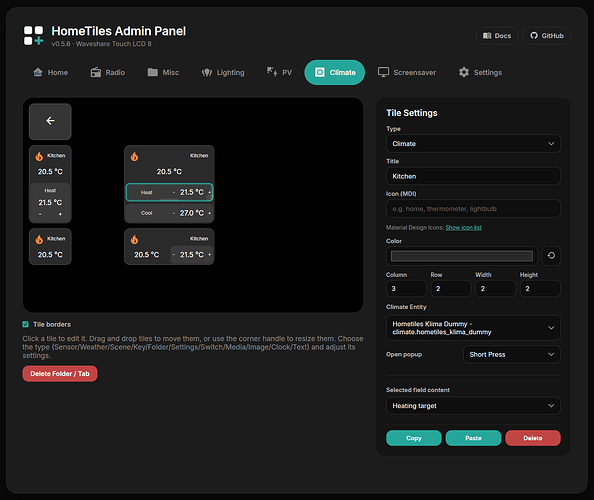Click the Column number field

tap(406, 289)
